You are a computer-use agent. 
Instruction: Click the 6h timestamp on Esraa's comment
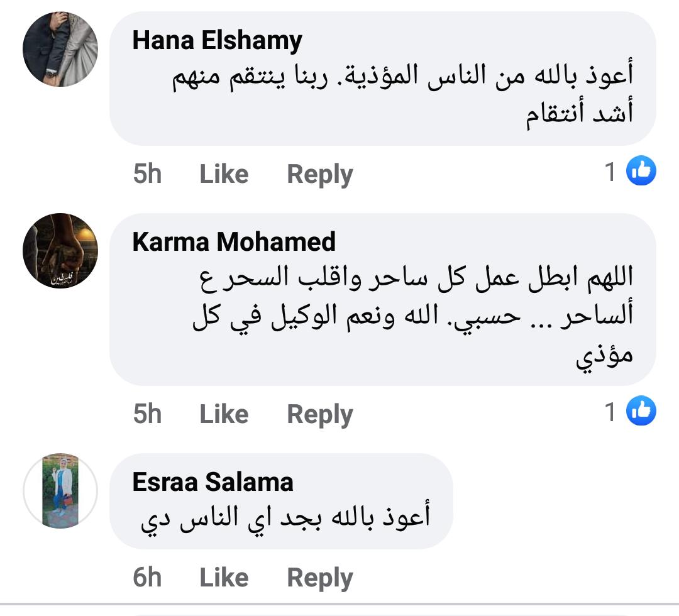pyautogui.click(x=147, y=578)
